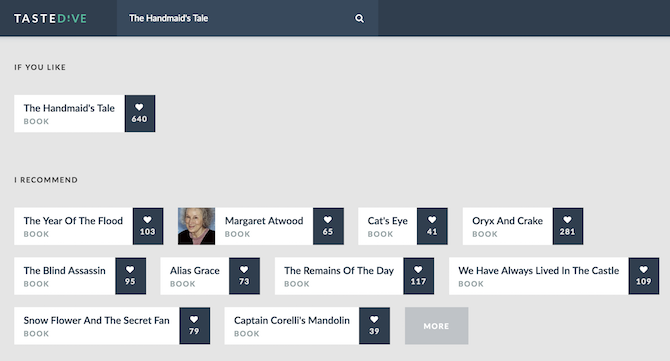Click heart button for The Blind Assassin
This screenshot has height=361, width=670.
pos(130,276)
